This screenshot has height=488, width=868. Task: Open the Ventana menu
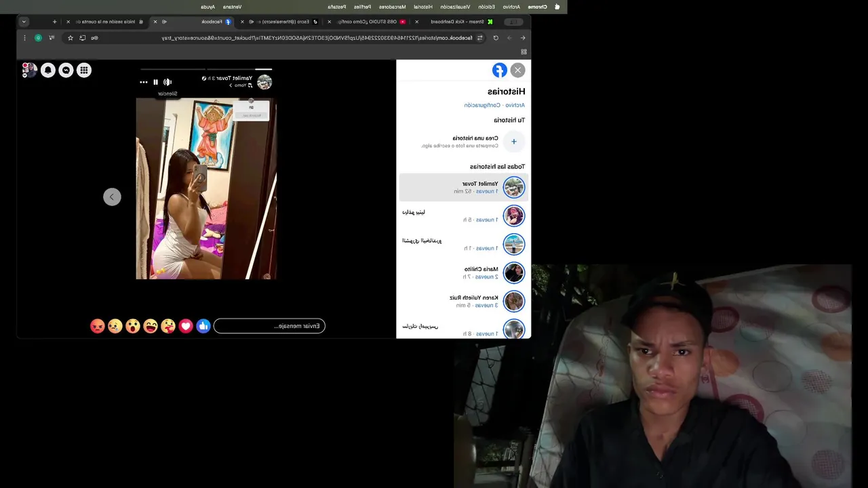(x=232, y=7)
